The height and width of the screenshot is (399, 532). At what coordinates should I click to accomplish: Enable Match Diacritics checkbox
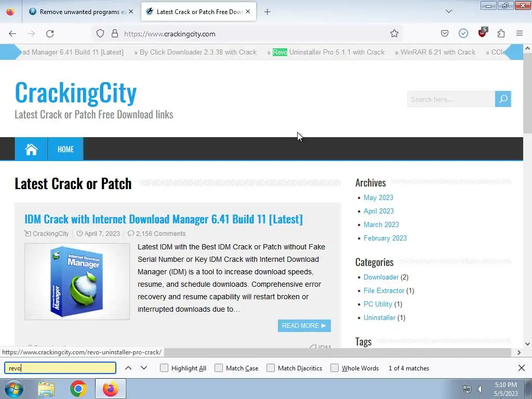point(271,368)
